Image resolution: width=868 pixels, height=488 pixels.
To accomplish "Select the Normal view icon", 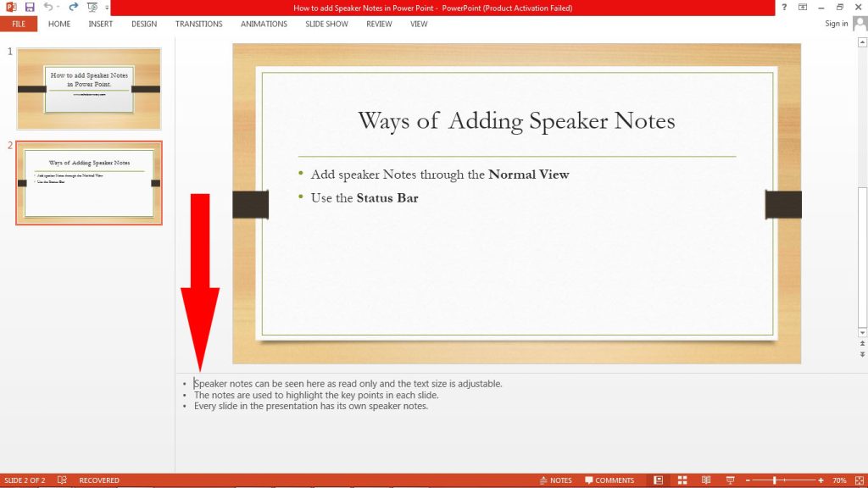I will [658, 480].
